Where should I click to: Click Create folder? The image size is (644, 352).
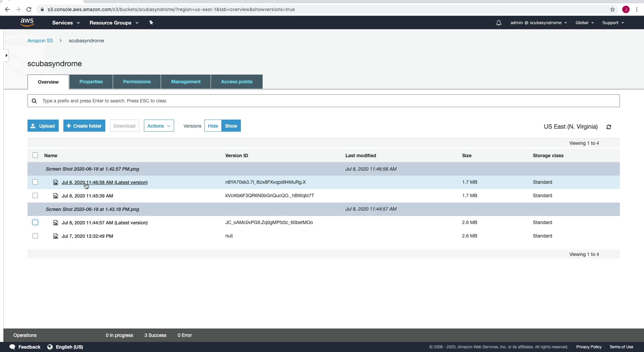pyautogui.click(x=84, y=126)
